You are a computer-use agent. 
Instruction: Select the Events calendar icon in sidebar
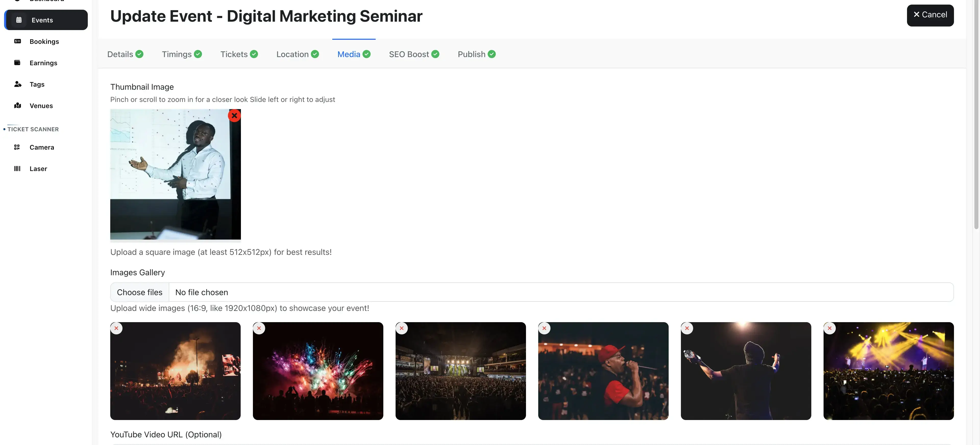[18, 20]
